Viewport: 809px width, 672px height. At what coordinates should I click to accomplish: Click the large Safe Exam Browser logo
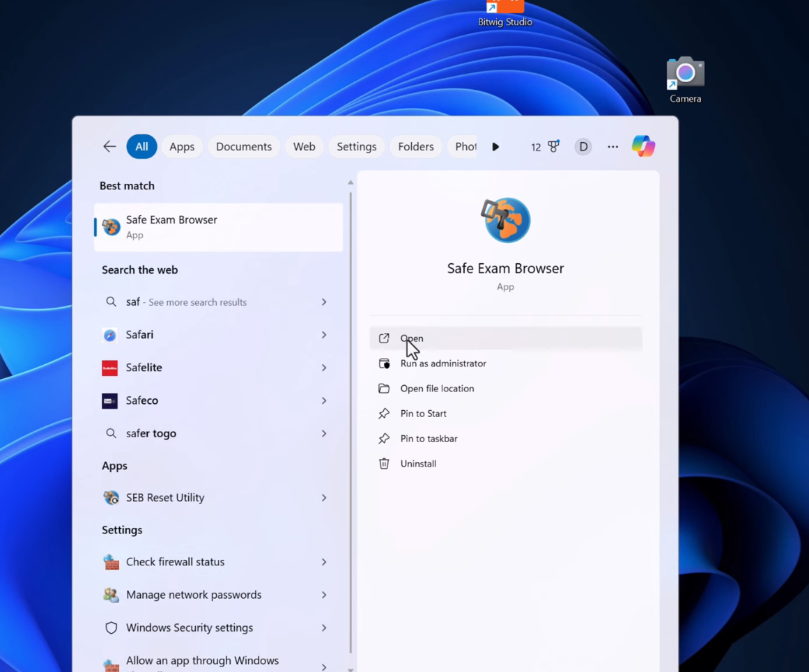(x=506, y=220)
